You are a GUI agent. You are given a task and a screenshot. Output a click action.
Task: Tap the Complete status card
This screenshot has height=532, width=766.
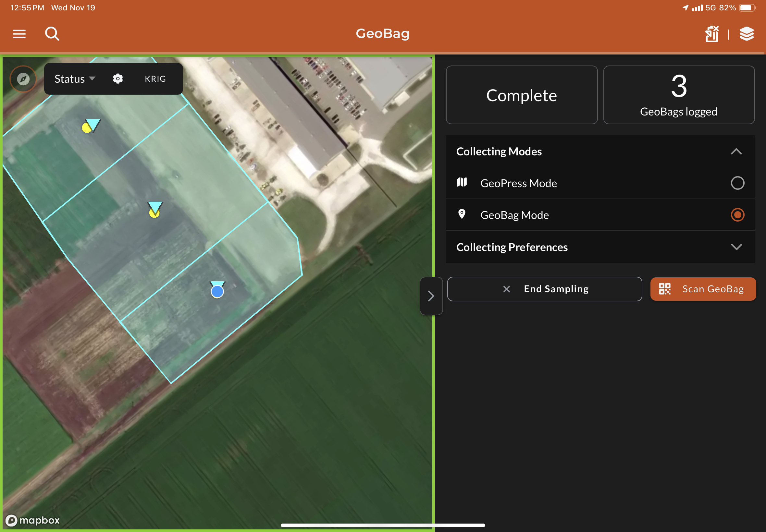[522, 95]
